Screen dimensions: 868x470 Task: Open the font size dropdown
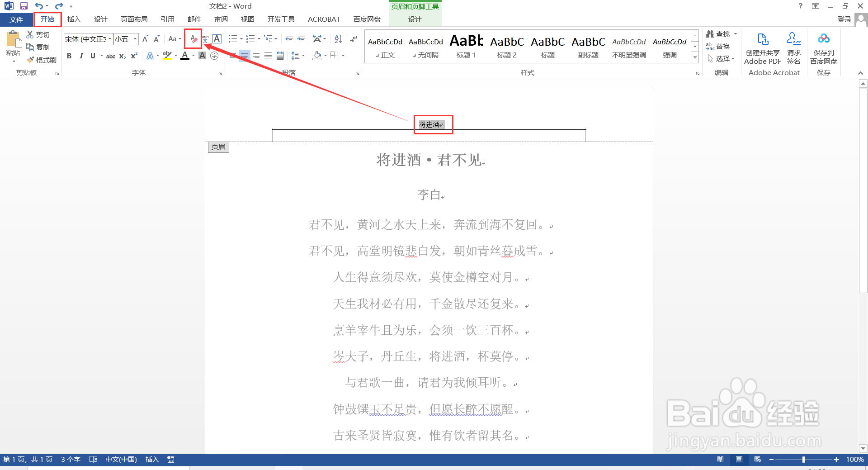pos(134,39)
